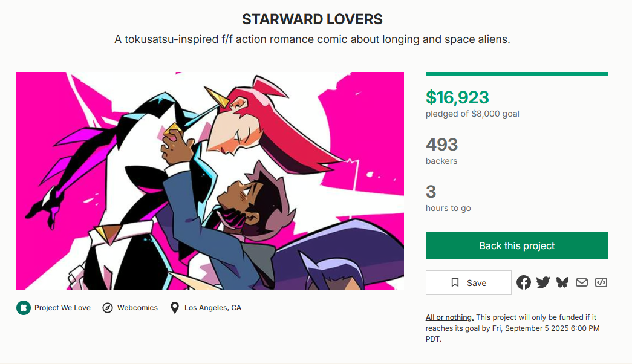
Task: Open the Webcomics category link
Action: pos(137,308)
